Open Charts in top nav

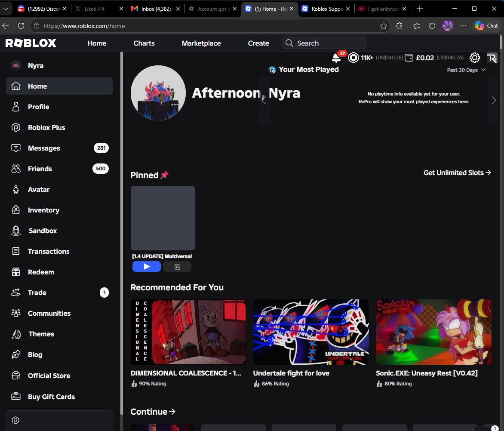144,43
